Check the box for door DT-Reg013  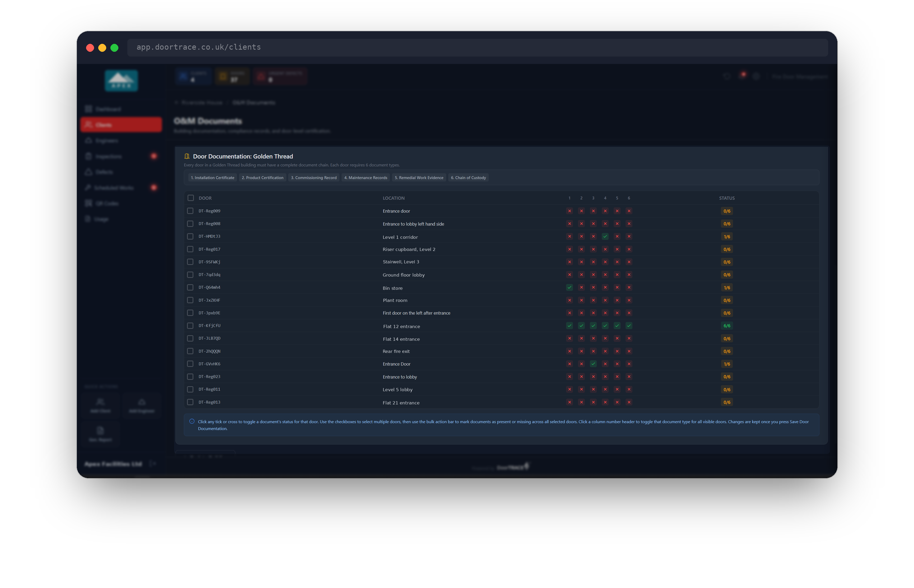190,402
